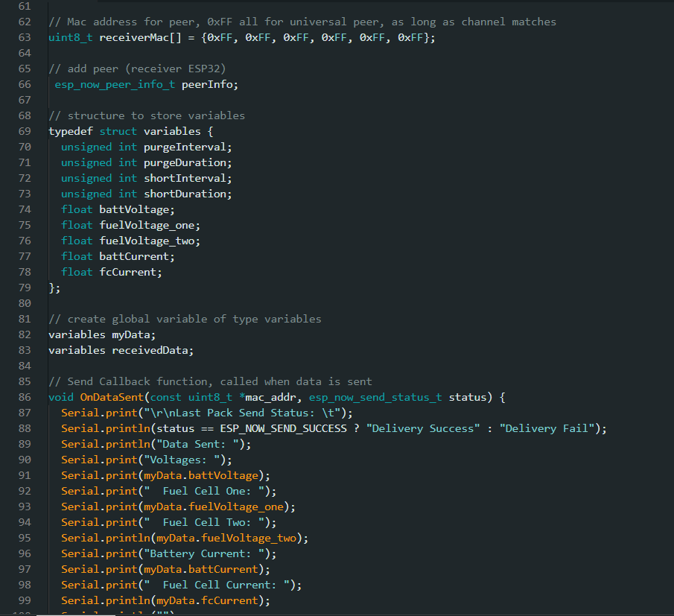This screenshot has width=674, height=616.
Task: Click the receiverMac[] array name
Action: 140,37
